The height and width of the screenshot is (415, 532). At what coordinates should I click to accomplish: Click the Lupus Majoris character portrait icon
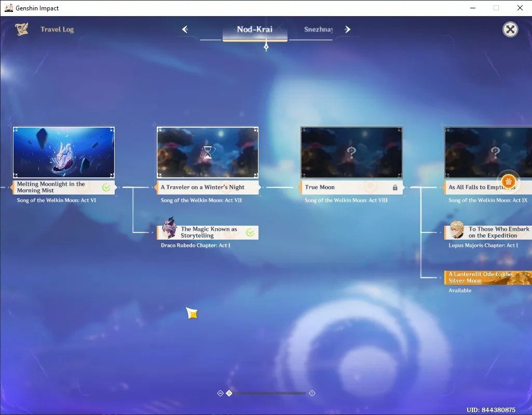pyautogui.click(x=457, y=229)
